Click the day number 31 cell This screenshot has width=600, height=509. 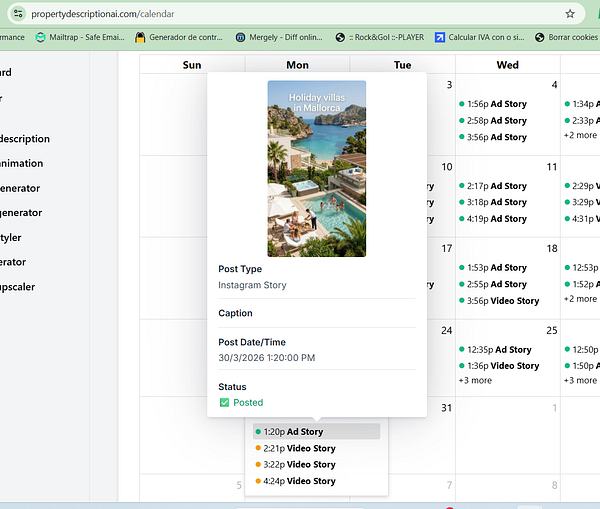[447, 408]
